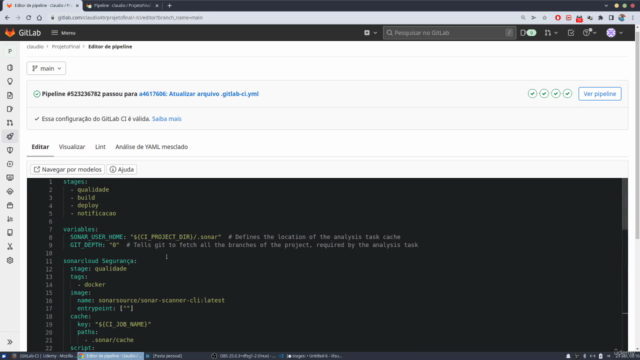Switch to the Lint tab

coord(100,147)
